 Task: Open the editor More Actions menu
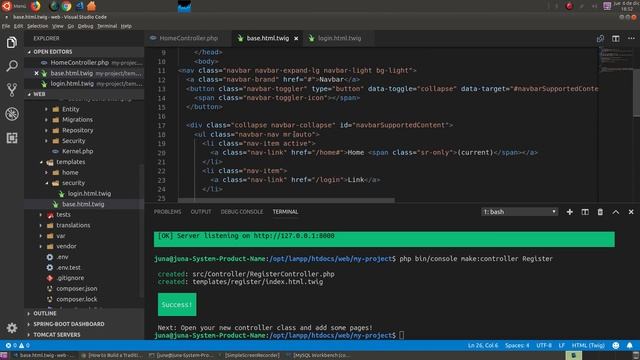pos(631,38)
